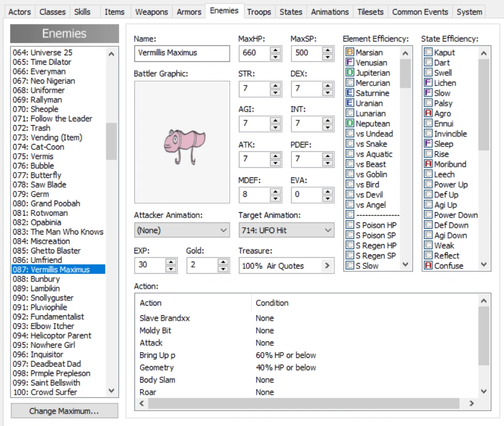The height and width of the screenshot is (426, 504).
Task: Switch to the System tab
Action: click(x=469, y=12)
